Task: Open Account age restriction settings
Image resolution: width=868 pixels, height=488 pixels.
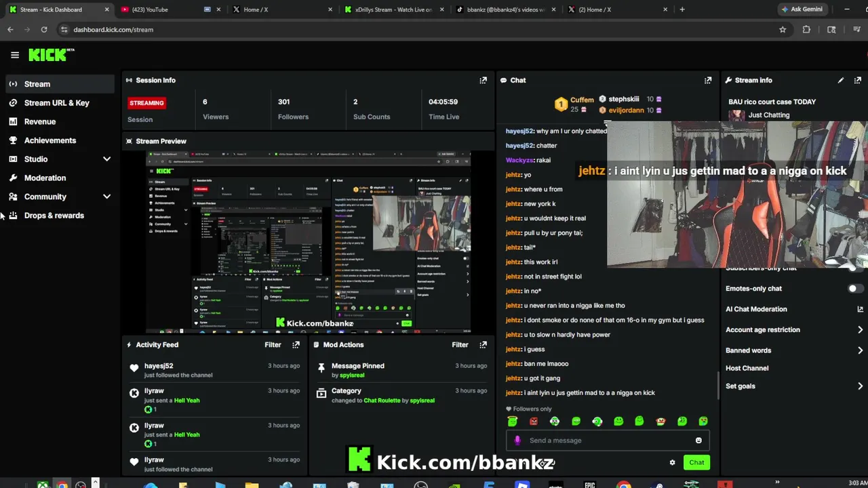Action: (x=794, y=329)
